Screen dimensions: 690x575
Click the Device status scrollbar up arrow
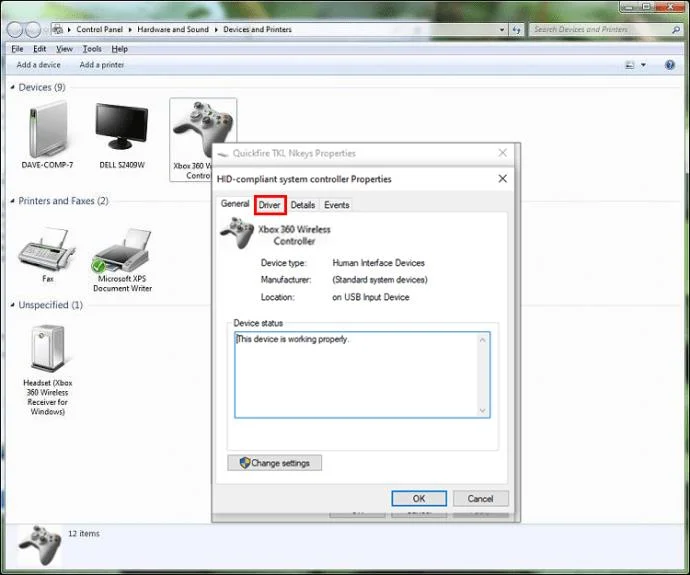[483, 340]
